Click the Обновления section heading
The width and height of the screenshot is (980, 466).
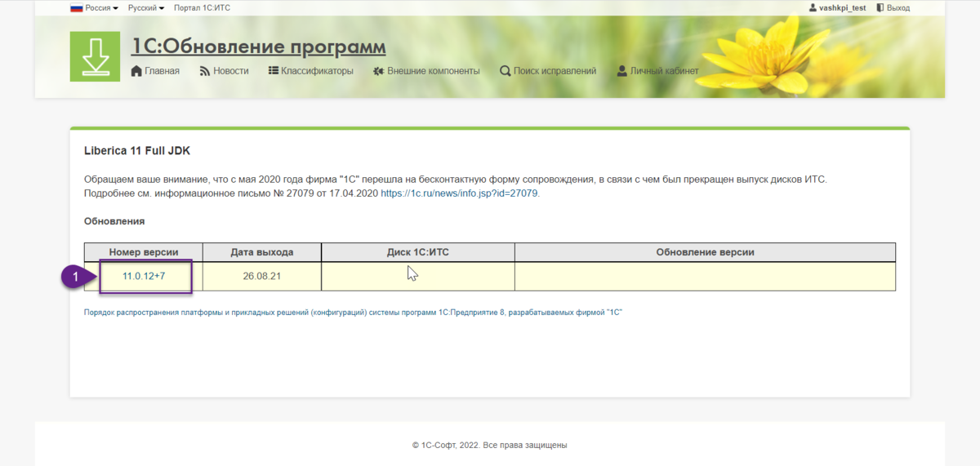pyautogui.click(x=114, y=221)
